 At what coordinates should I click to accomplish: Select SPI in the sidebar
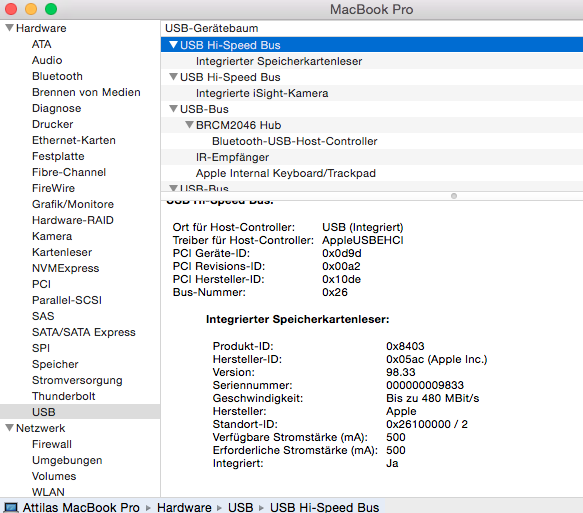coord(41,348)
